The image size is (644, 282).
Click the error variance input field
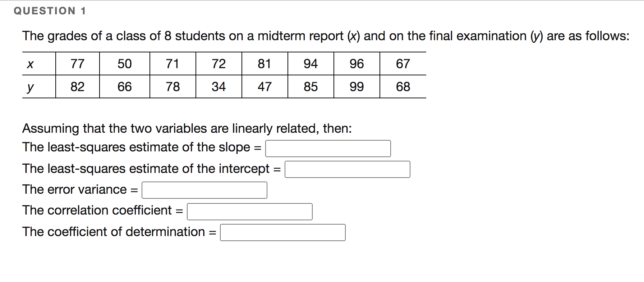coord(204,190)
